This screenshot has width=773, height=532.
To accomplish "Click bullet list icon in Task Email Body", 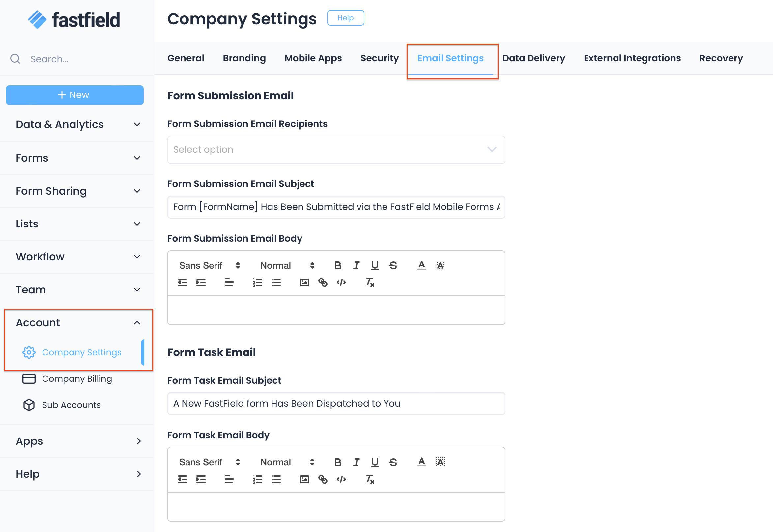I will pos(276,479).
